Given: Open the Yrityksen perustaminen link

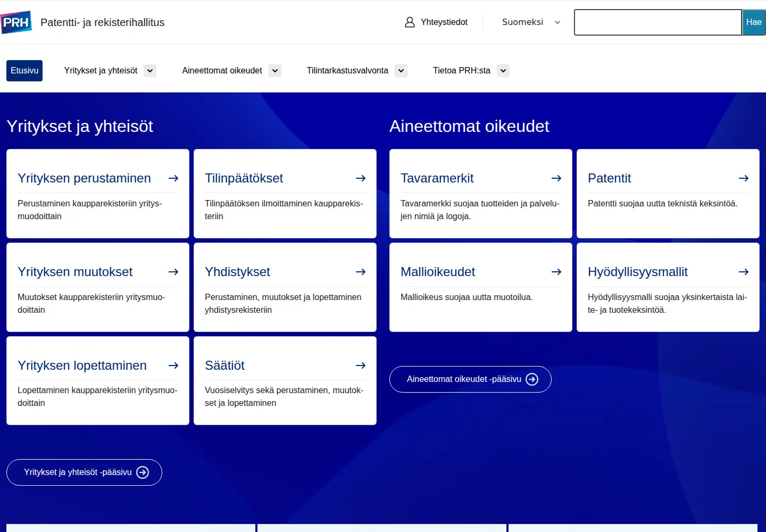Looking at the screenshot, I should click(x=84, y=178).
